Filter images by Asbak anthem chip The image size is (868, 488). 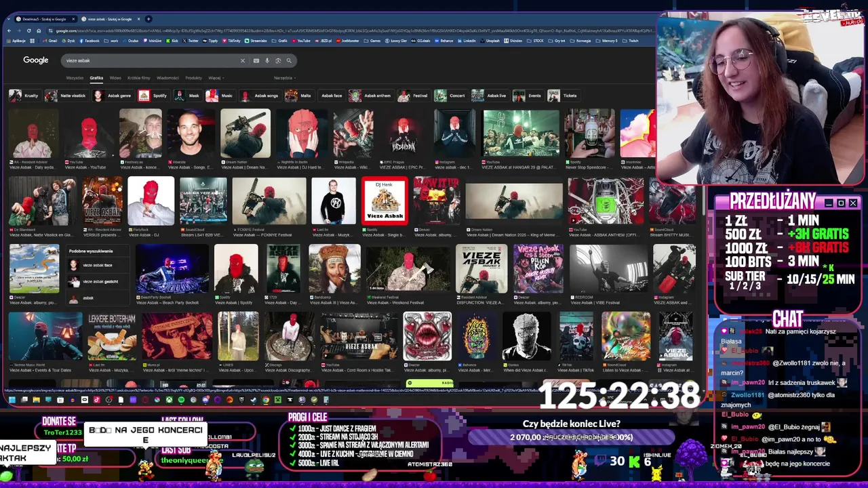(x=370, y=96)
